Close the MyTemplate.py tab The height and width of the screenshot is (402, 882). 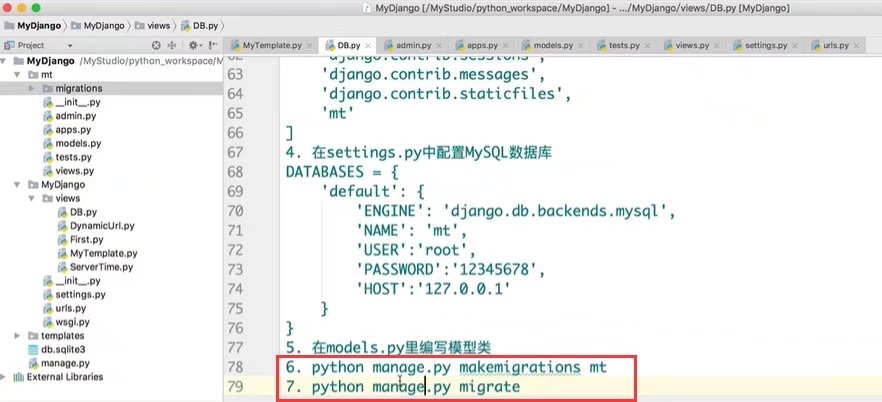point(309,46)
